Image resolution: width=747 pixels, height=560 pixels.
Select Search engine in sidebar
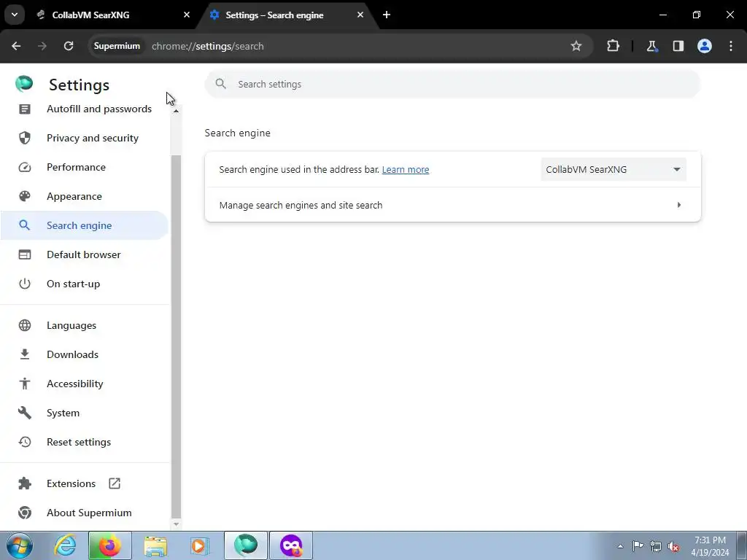[x=85, y=225]
